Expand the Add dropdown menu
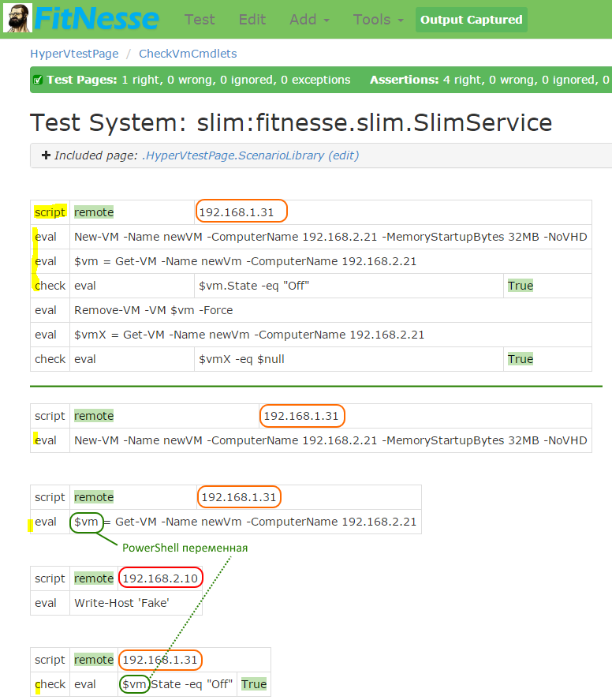 click(x=309, y=20)
